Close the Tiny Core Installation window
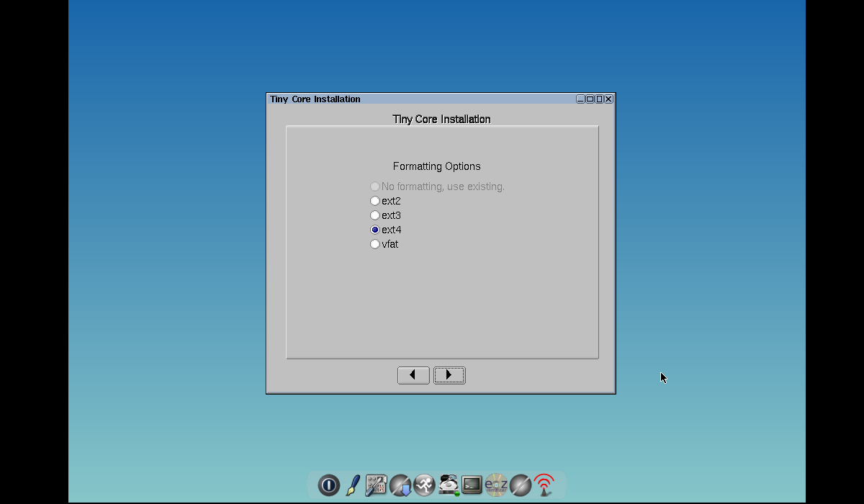 coord(608,99)
